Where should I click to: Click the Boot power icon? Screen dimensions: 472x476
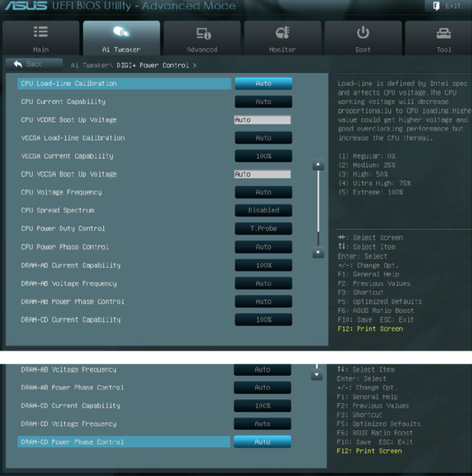click(363, 33)
